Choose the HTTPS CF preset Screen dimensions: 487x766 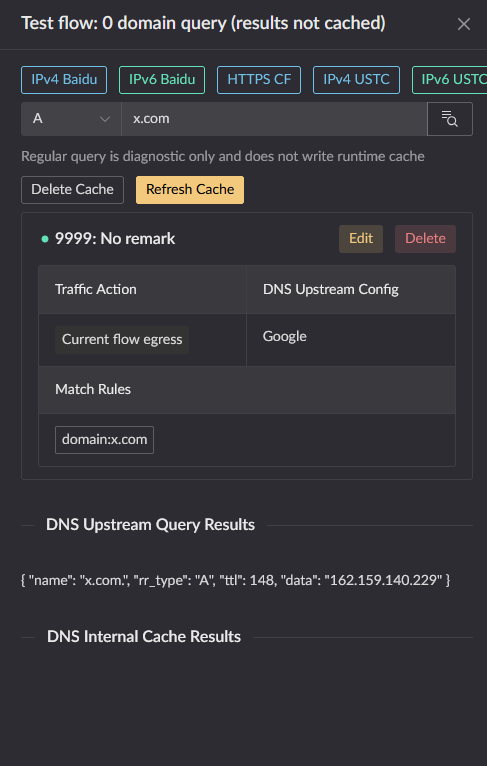259,80
